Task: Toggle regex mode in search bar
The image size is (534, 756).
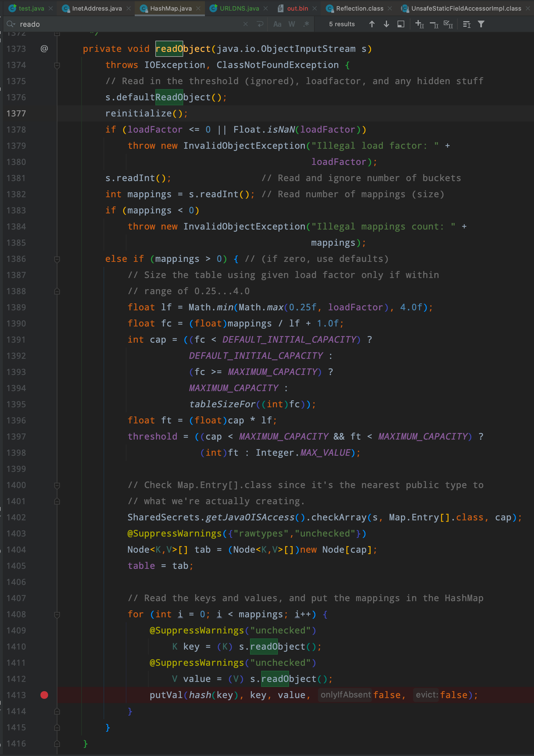Action: point(306,24)
